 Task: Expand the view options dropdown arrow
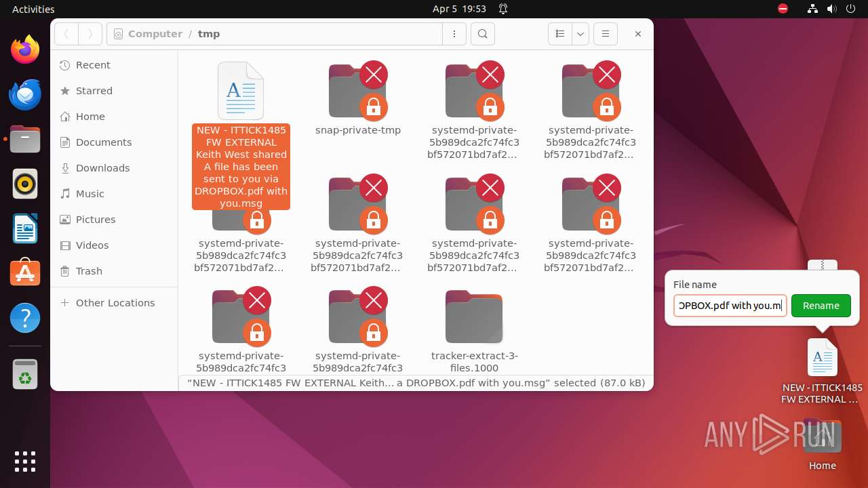(580, 34)
